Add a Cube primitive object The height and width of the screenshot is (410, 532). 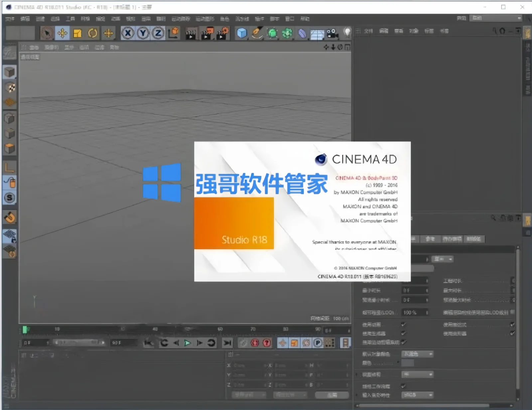coord(242,33)
